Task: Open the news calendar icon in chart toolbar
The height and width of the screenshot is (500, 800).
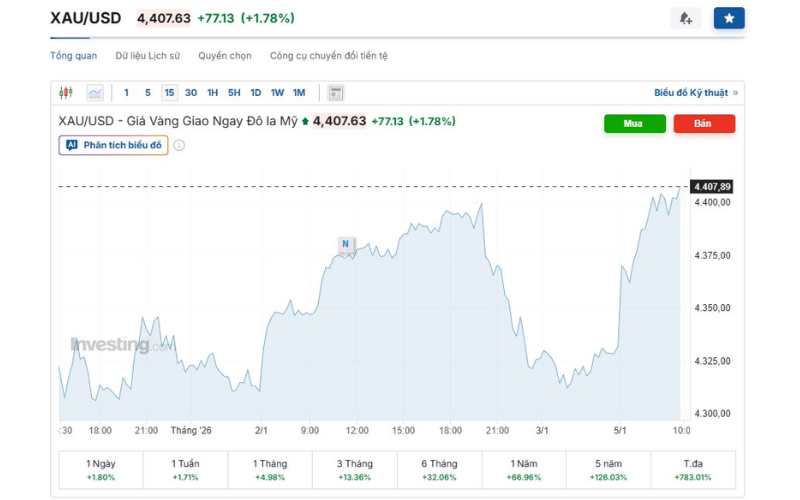Action: tap(335, 93)
